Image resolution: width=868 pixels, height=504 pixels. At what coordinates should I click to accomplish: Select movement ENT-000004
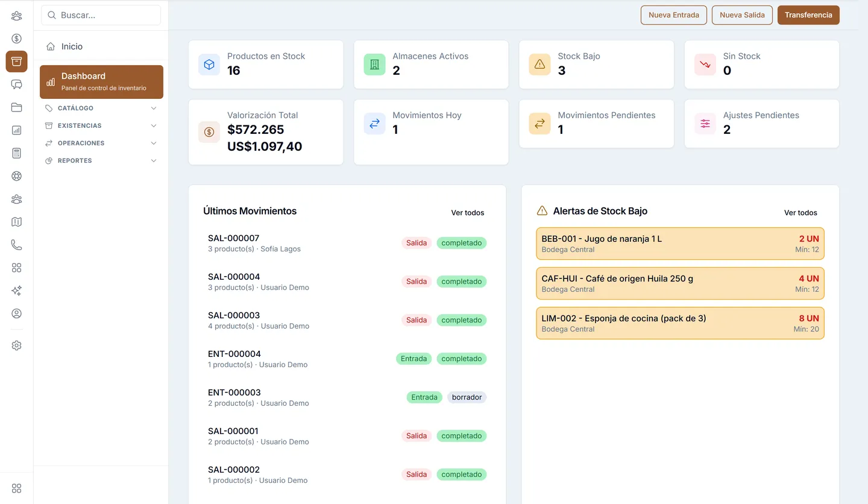pyautogui.click(x=347, y=359)
